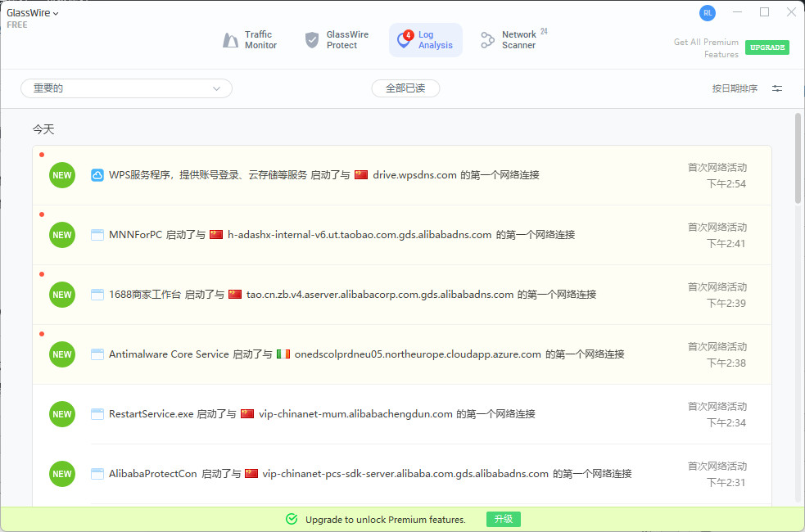Switch to GlassWire Protect tab

[336, 40]
